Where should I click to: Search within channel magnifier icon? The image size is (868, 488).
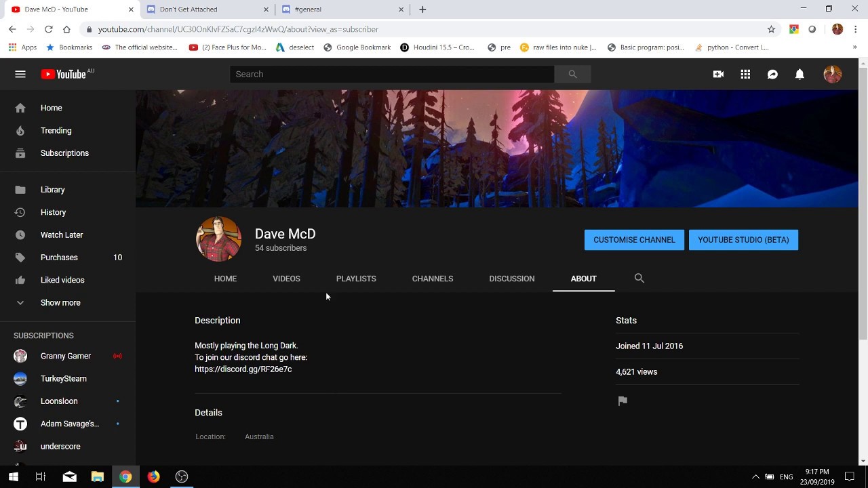coord(639,279)
